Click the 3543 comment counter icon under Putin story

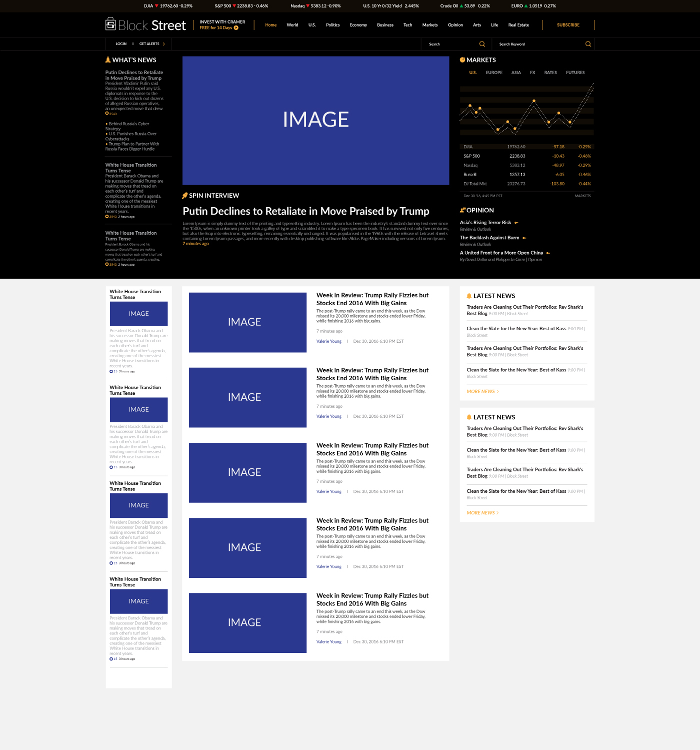(x=107, y=114)
